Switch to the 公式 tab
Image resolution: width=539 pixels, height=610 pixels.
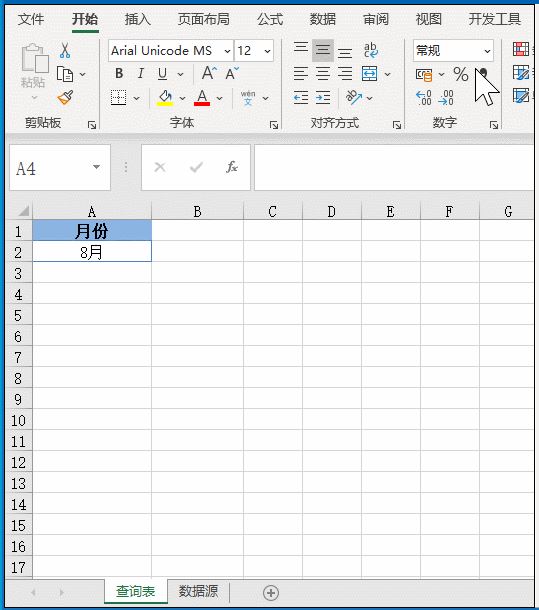click(x=270, y=19)
